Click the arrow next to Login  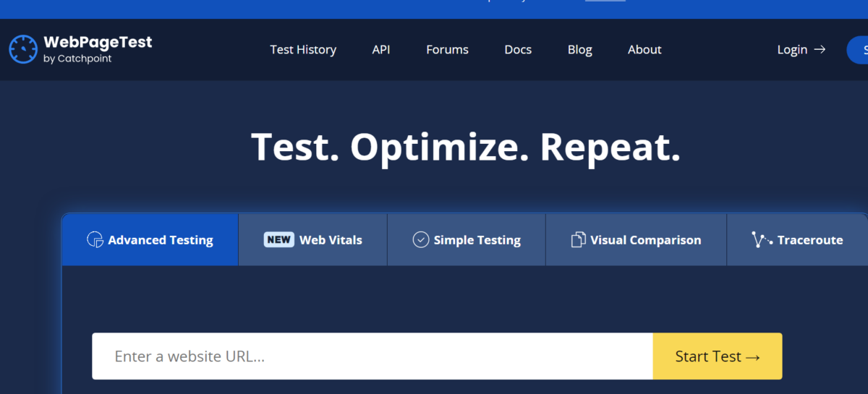820,49
